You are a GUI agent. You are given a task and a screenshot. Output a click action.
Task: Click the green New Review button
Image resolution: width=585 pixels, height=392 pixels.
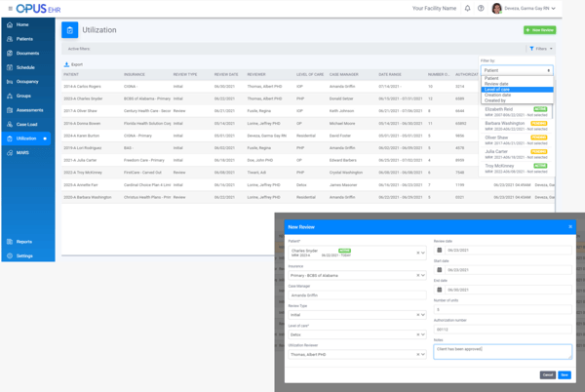coord(539,30)
